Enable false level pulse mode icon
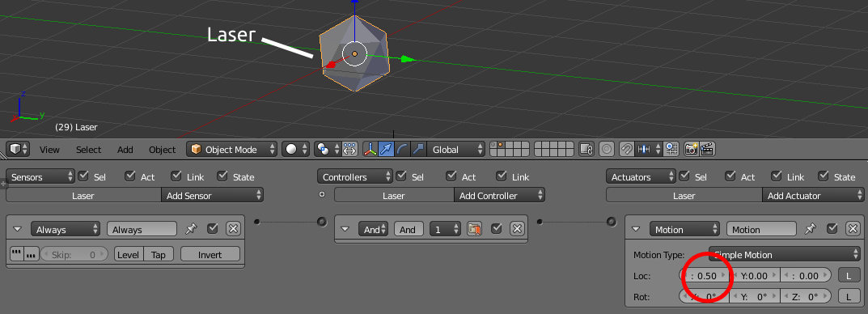Viewport: 868px width, 314px height. pos(31,254)
